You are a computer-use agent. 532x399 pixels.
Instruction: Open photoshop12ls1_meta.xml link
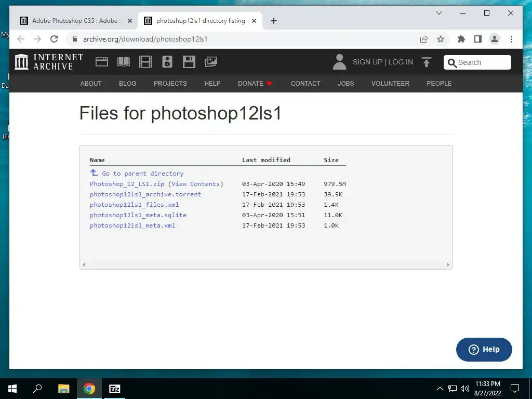[132, 225]
